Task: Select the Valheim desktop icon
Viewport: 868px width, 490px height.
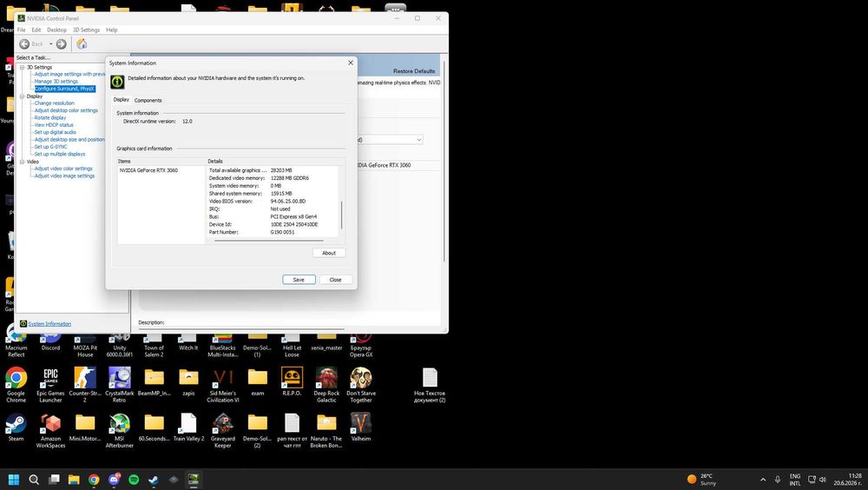Action: click(x=361, y=427)
